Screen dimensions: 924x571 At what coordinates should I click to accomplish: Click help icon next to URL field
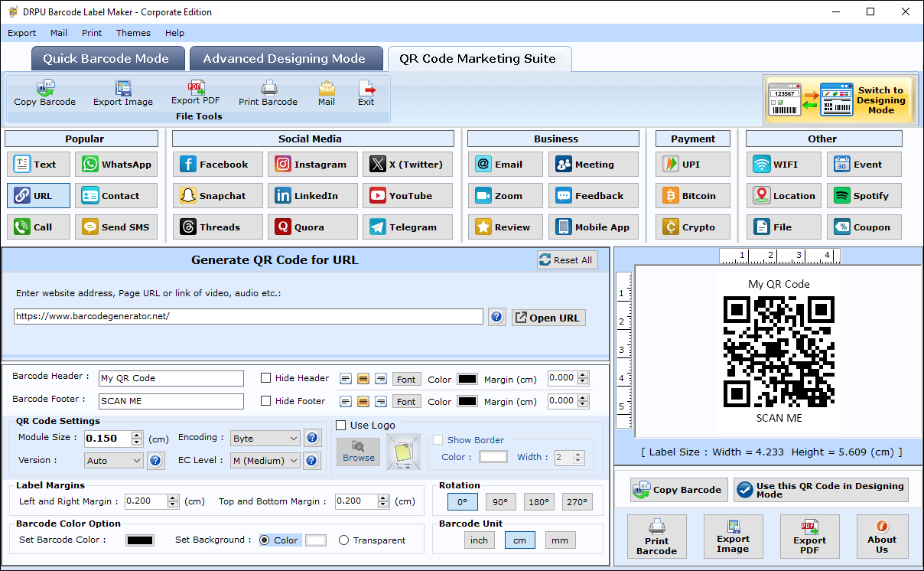(497, 317)
